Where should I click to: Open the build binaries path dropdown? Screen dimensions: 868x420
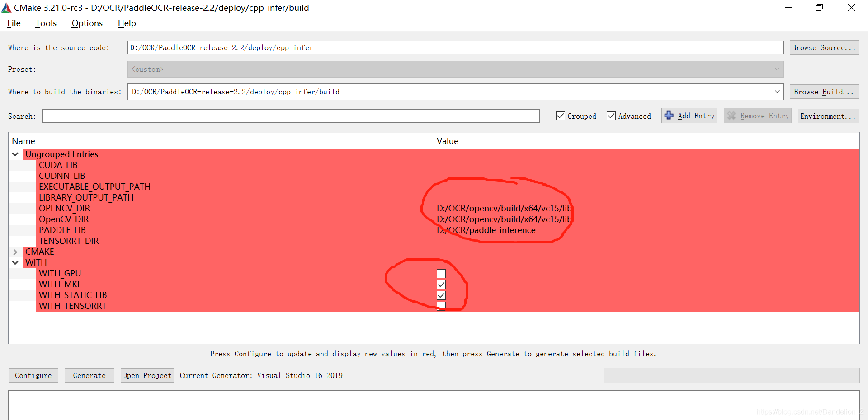(778, 92)
